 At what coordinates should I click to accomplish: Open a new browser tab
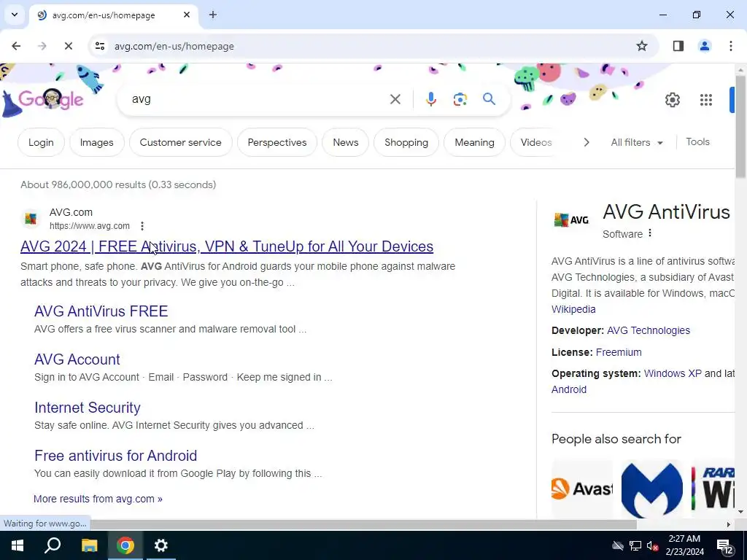point(213,15)
